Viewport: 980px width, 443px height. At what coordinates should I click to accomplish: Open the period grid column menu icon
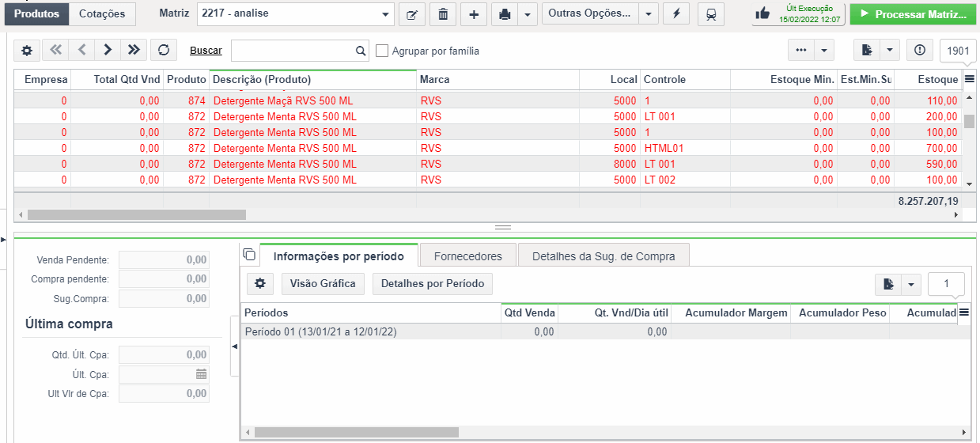964,313
